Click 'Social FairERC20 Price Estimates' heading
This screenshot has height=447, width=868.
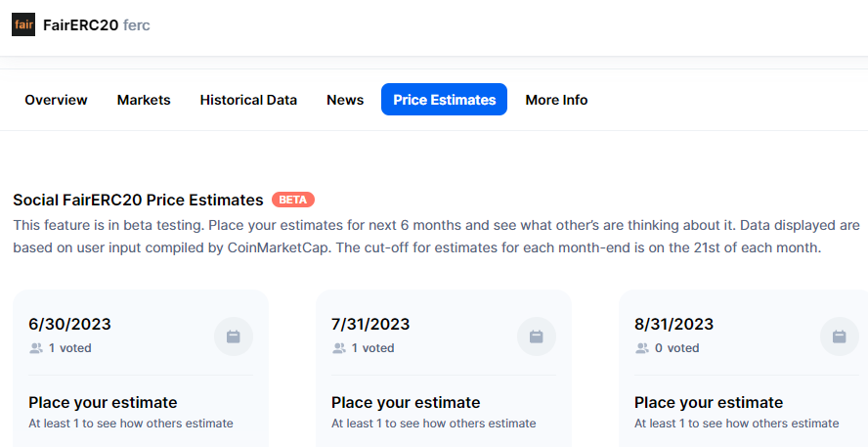pos(139,200)
